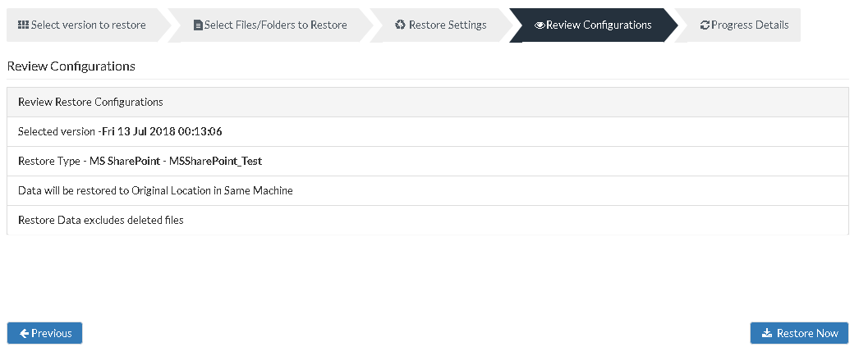Screen dimensions: 868x356
Task: Click the download icon in Restore Now button
Action: pos(767,333)
